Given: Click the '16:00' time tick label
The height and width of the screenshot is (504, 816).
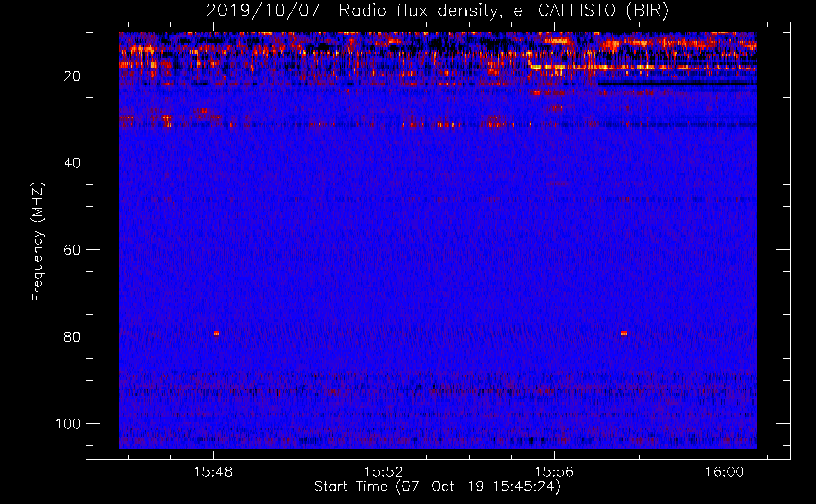Looking at the screenshot, I should click(725, 472).
